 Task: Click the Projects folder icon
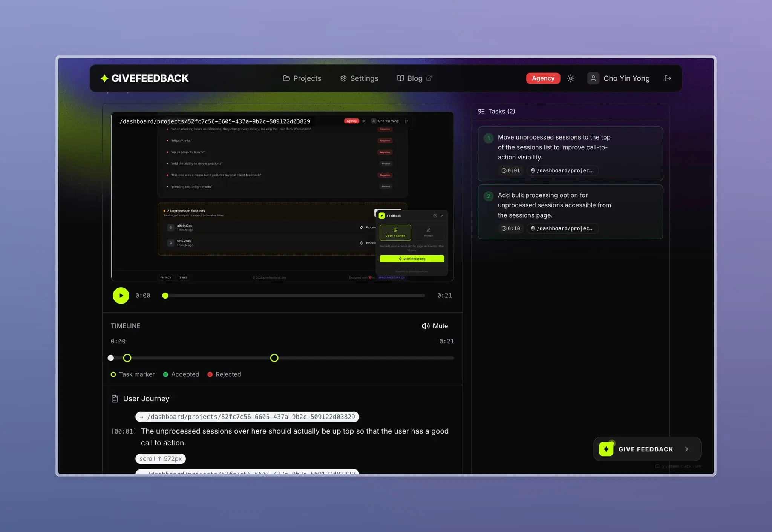pos(286,78)
